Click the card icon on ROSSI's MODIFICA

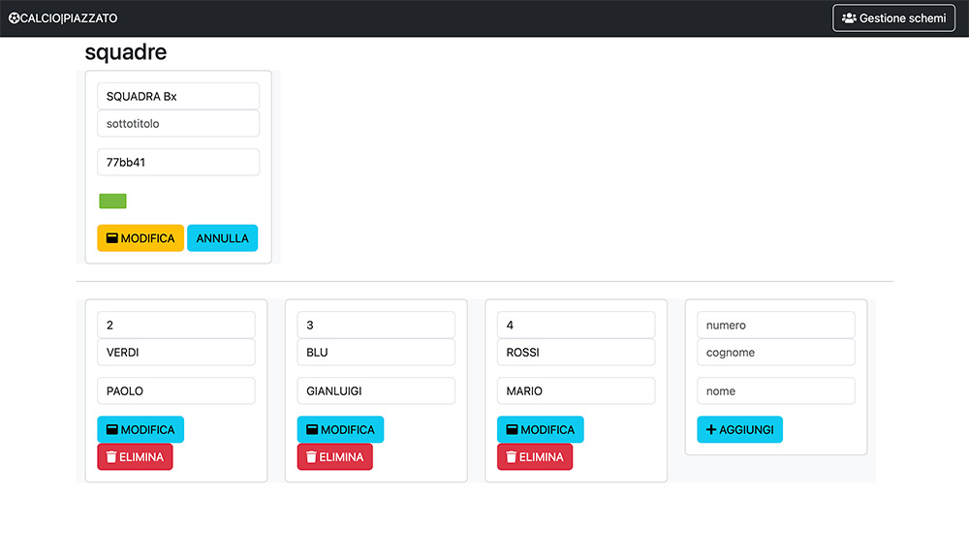coord(512,430)
